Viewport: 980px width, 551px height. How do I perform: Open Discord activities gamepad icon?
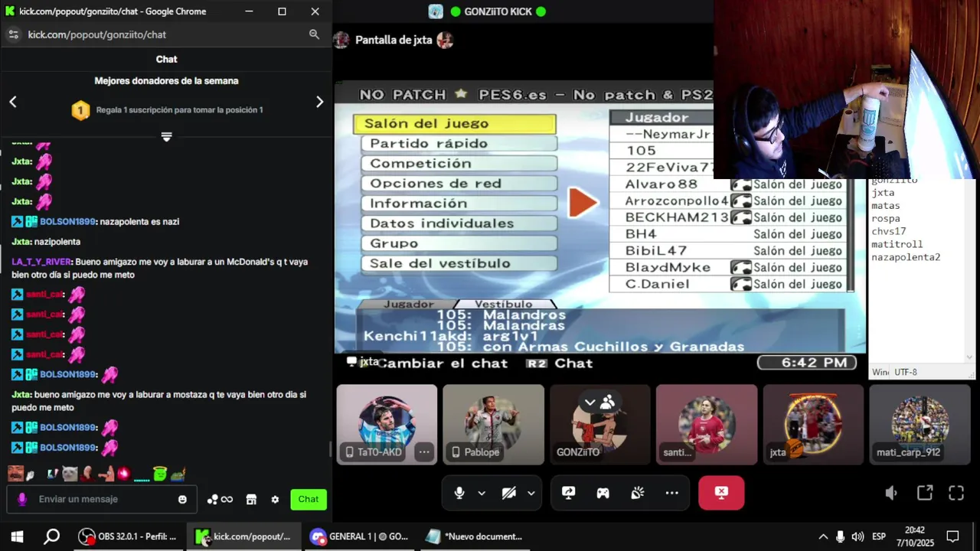pos(603,493)
